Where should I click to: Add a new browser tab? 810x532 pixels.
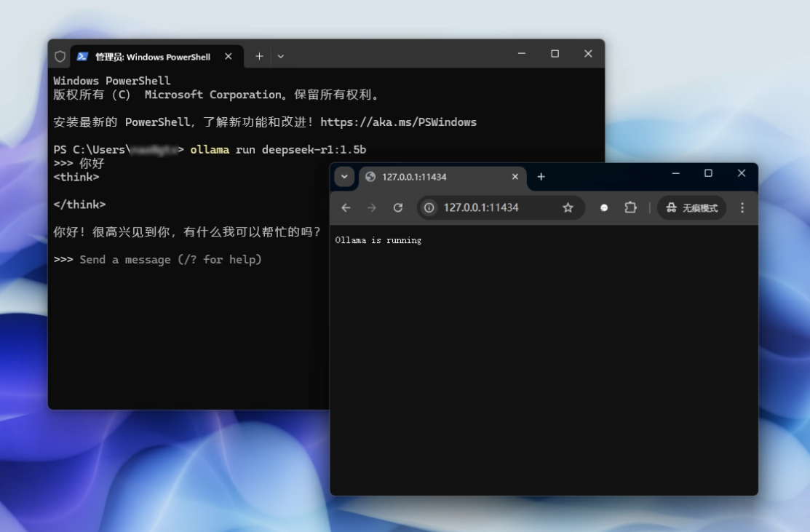pos(541,177)
